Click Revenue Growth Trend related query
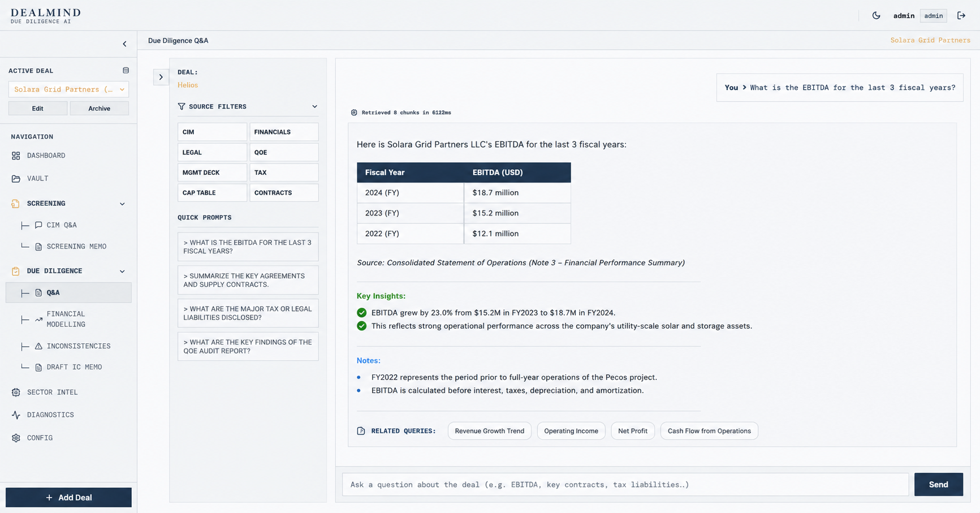The height and width of the screenshot is (513, 980). click(x=490, y=431)
